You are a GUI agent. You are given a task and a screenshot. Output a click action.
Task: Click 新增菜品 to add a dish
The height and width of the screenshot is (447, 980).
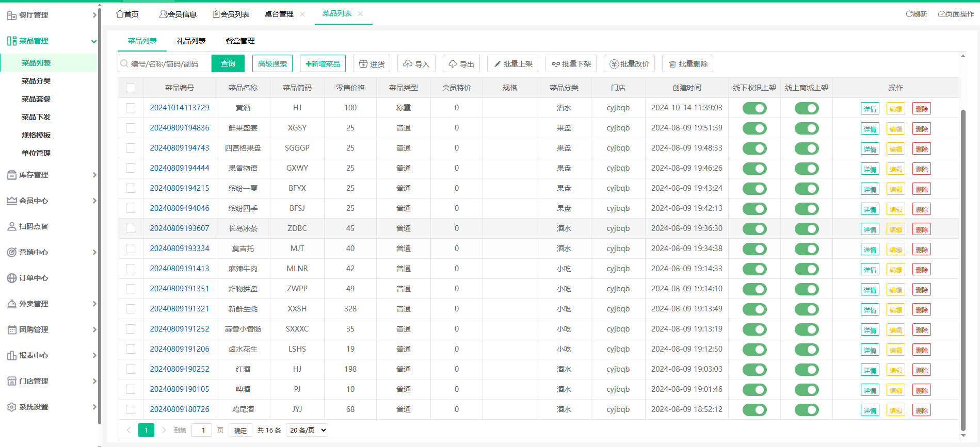coord(323,63)
